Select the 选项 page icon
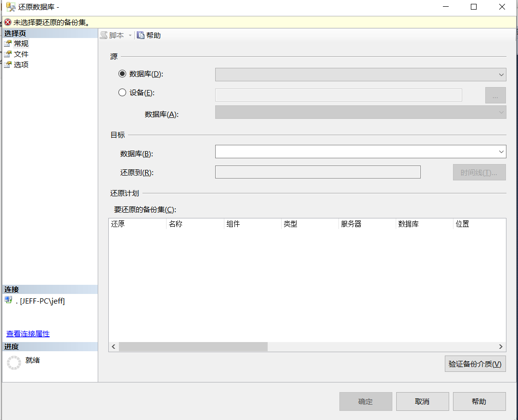Screen dimensions: 518x420 click(x=8, y=65)
